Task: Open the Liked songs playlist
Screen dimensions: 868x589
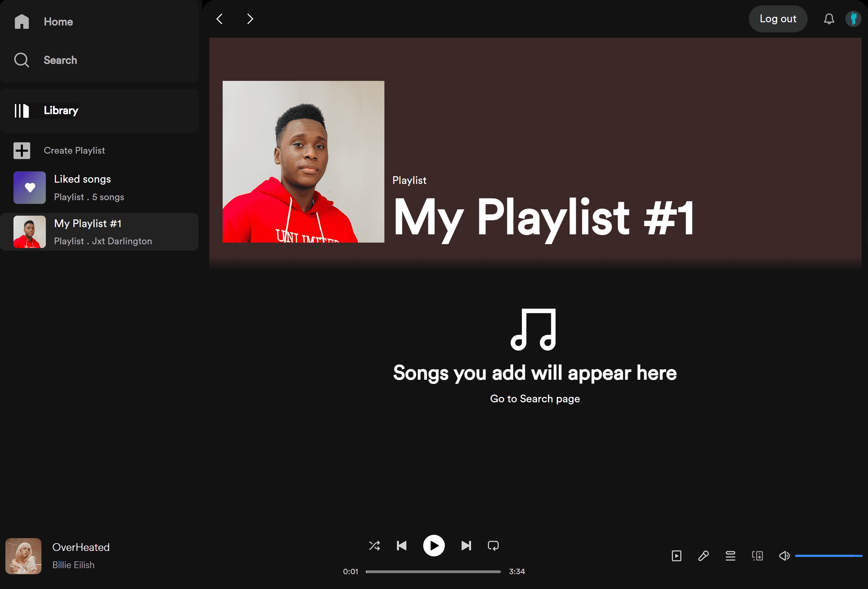Action: [x=82, y=187]
